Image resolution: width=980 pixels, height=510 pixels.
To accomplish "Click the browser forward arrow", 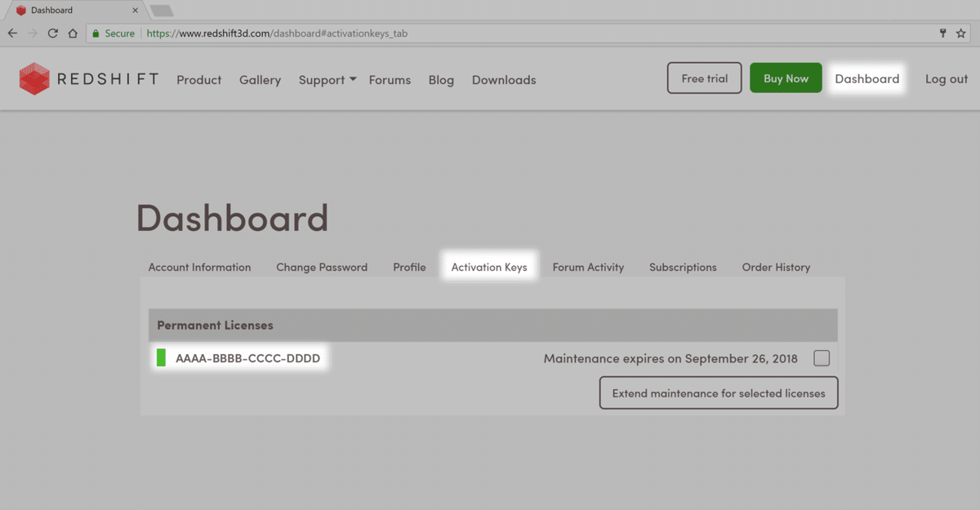I will 33,33.
